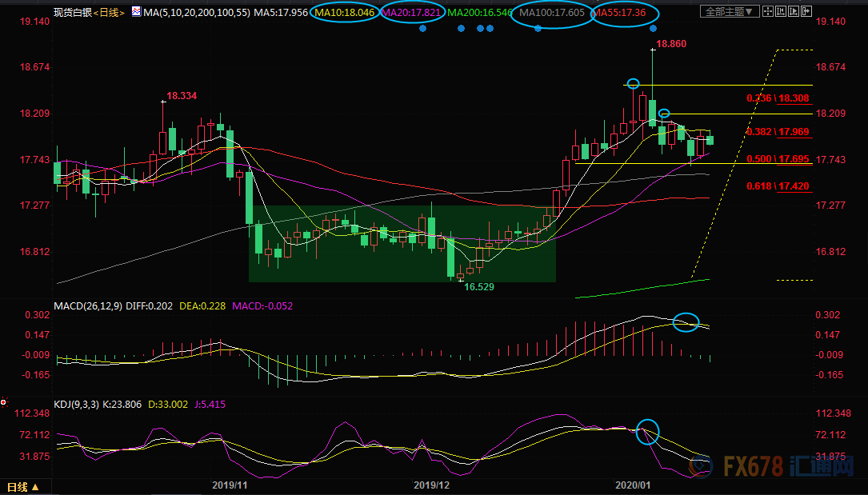Expand the 日线 period selector at bottom left

24,487
